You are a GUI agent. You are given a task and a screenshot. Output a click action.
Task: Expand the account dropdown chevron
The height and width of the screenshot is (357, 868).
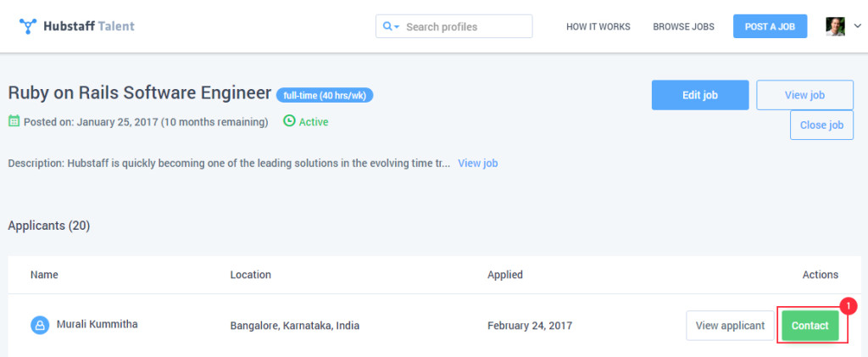[x=856, y=26]
